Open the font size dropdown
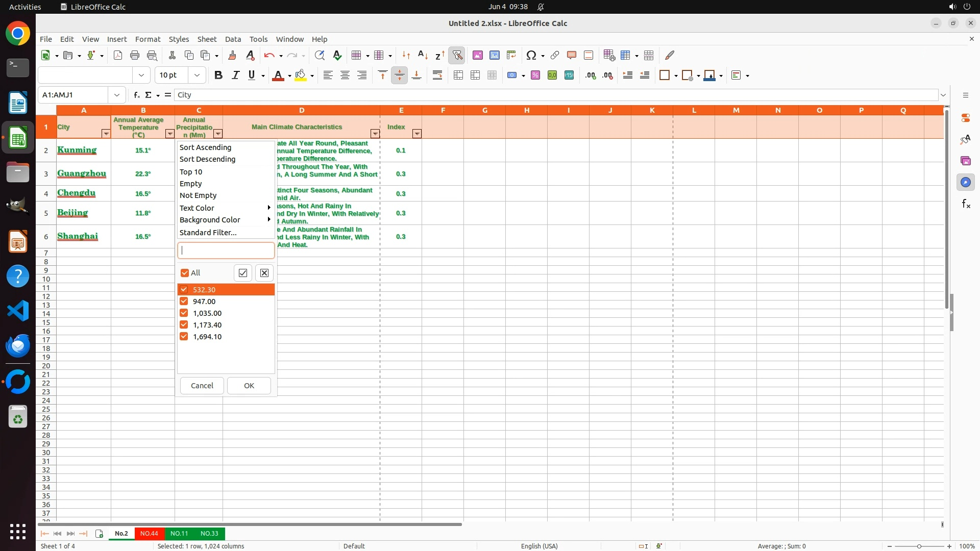Screen dimensions: 980x551 point(197,75)
